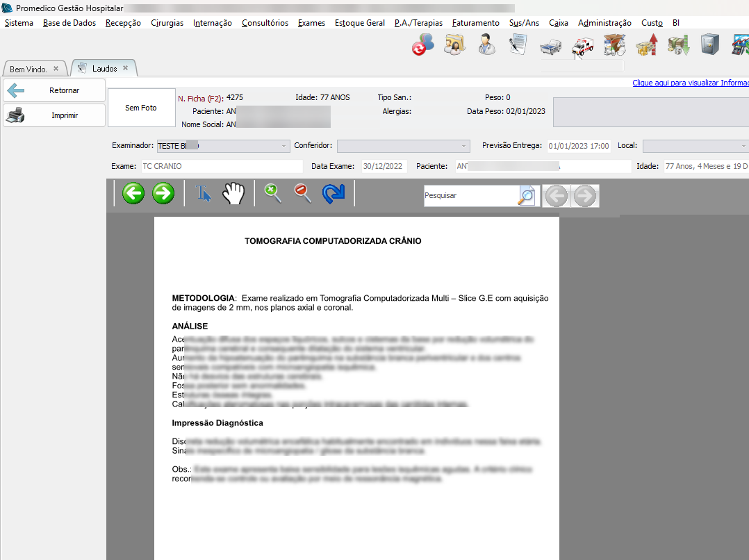Switch to the Bem Vindo tab

coord(28,69)
